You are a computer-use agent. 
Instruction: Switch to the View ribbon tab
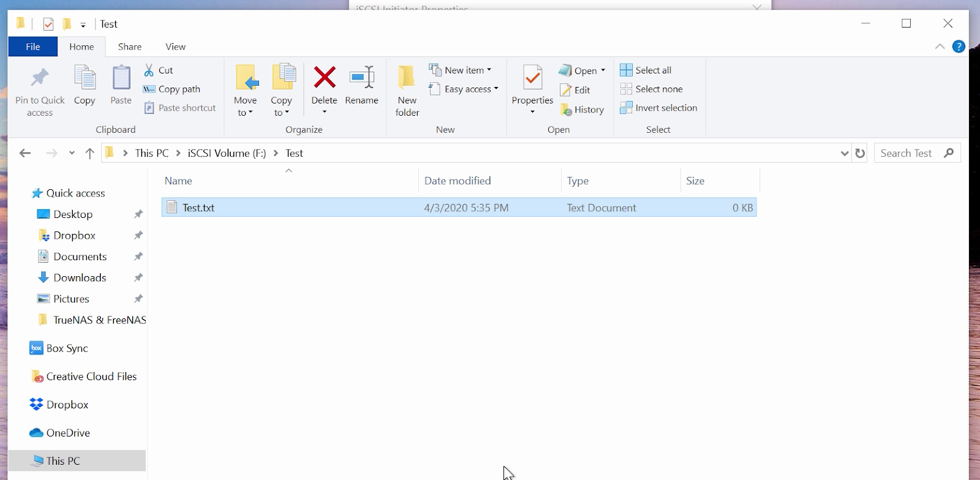175,47
